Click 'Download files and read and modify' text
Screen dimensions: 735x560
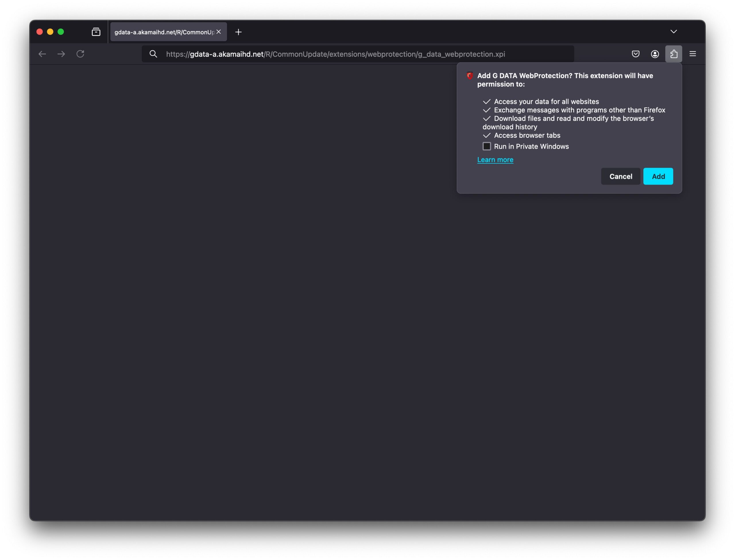coord(568,123)
